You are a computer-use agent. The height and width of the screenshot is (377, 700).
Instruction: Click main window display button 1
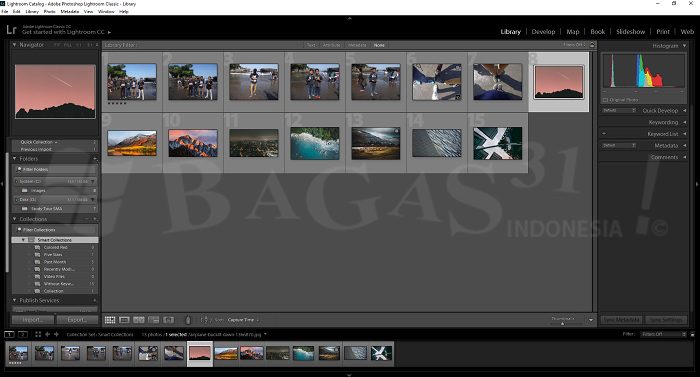click(9, 334)
